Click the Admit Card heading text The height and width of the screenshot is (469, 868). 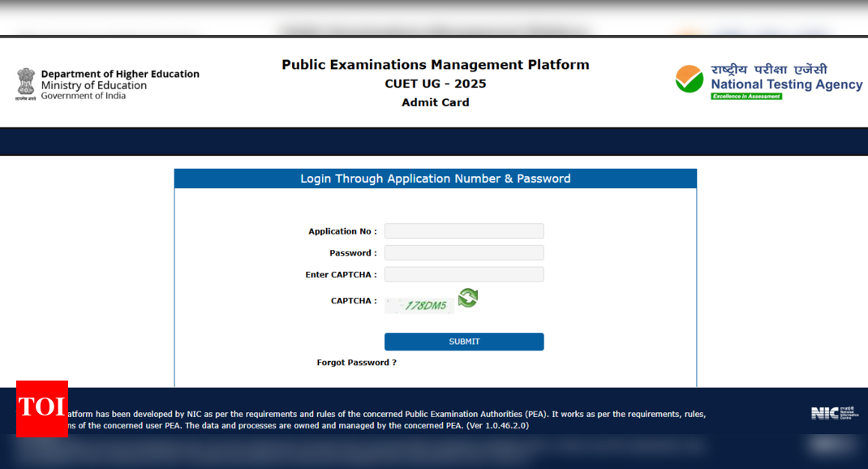[436, 102]
